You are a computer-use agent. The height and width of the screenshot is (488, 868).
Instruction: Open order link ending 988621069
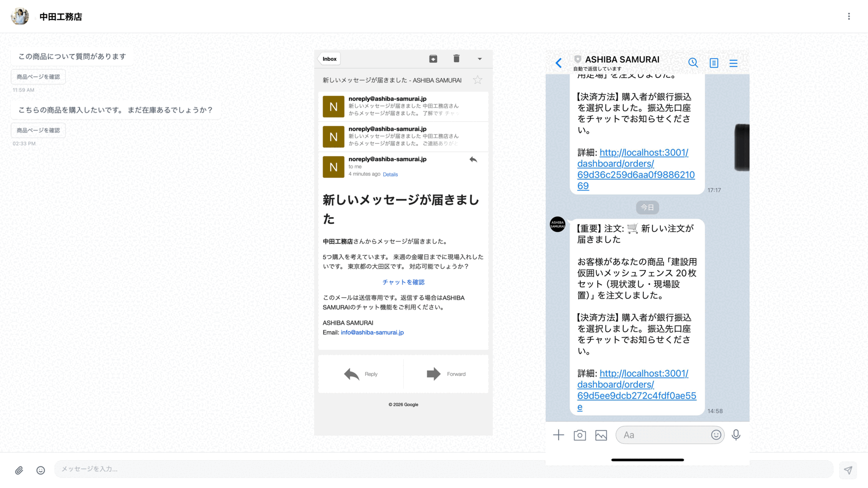pos(636,169)
